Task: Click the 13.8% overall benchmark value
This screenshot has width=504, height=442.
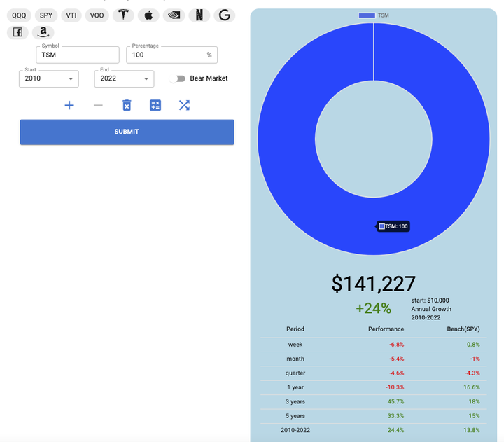Action: pos(472,430)
